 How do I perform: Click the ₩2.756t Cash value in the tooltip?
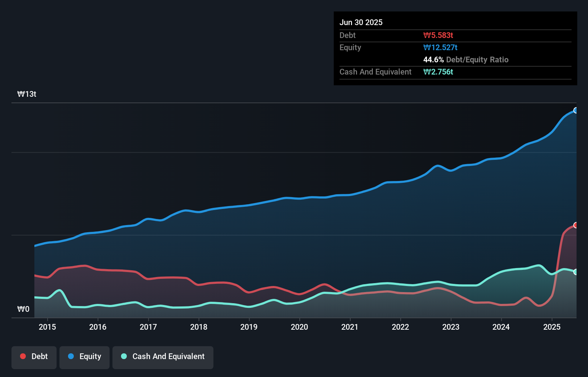point(438,72)
